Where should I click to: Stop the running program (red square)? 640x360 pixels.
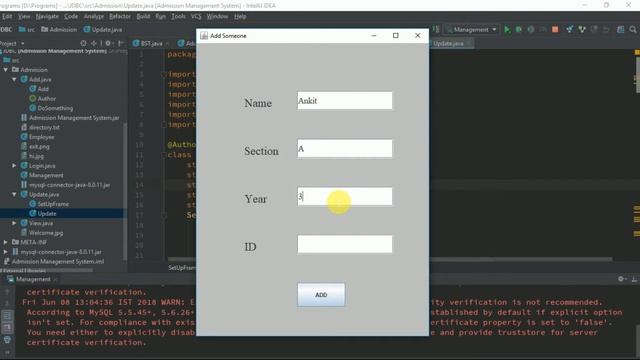[555, 29]
